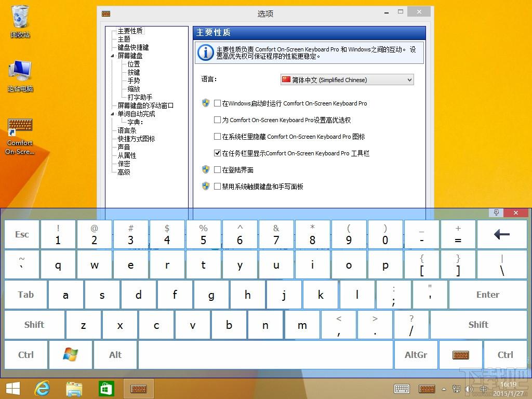The height and width of the screenshot is (399, 532).
Task: Tap the left Shift key
Action: [35, 325]
